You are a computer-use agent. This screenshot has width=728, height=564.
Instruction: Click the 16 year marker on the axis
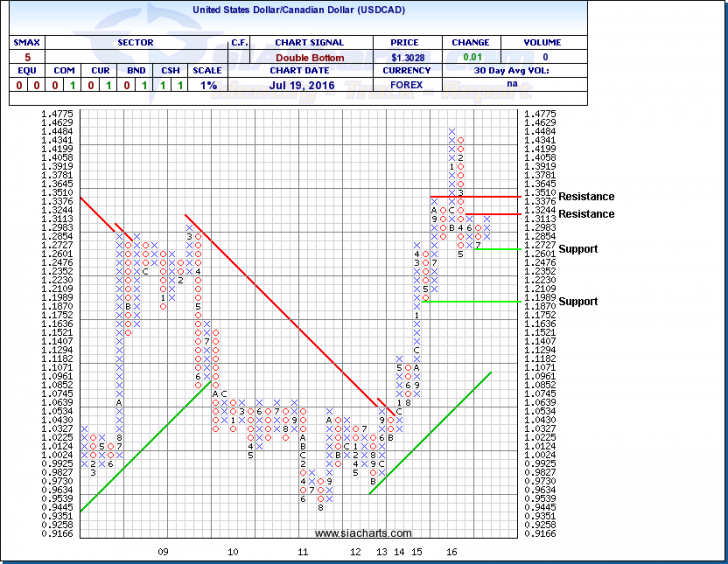pyautogui.click(x=452, y=552)
